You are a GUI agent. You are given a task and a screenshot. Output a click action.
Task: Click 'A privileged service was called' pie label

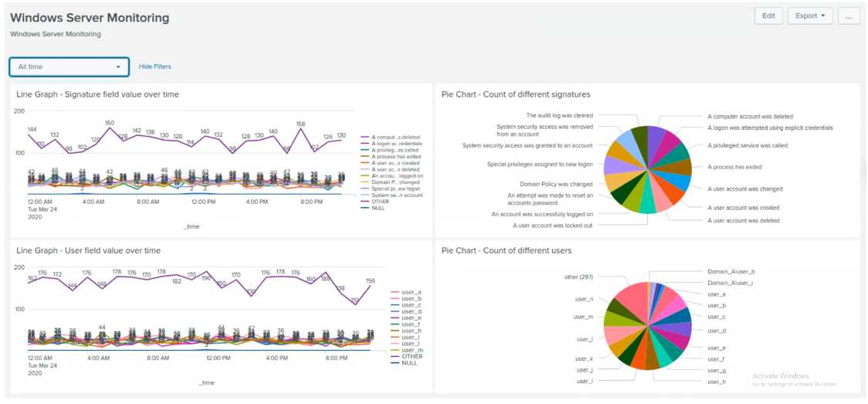748,145
